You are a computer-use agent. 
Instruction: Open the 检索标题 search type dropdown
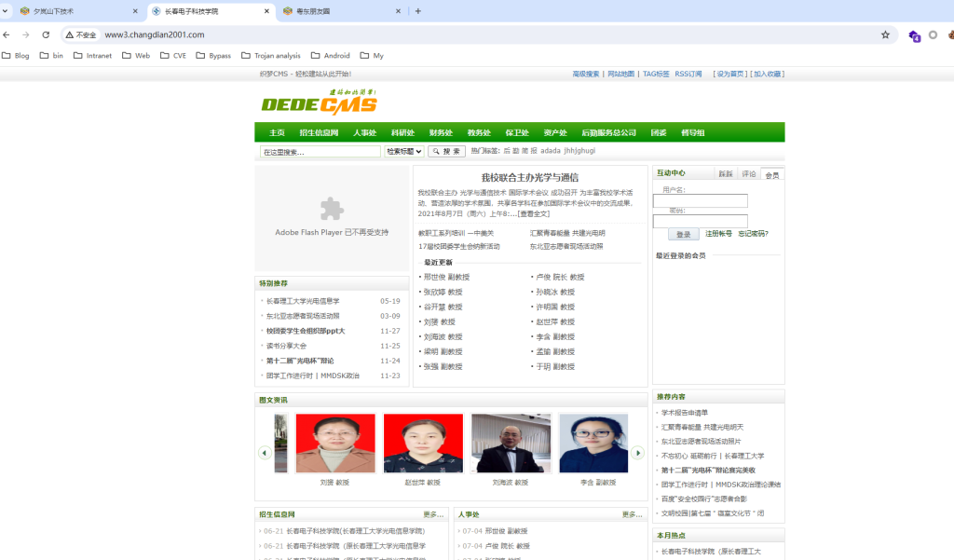[404, 151]
